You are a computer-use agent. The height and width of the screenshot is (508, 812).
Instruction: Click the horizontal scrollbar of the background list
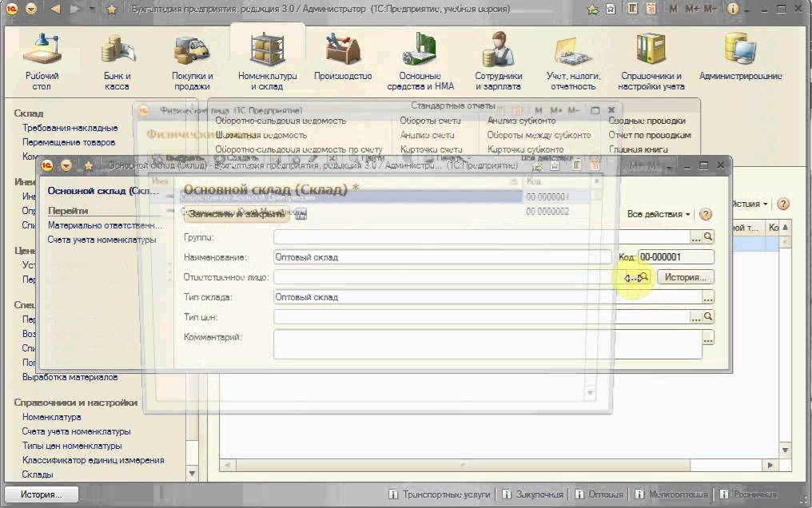coord(463,465)
